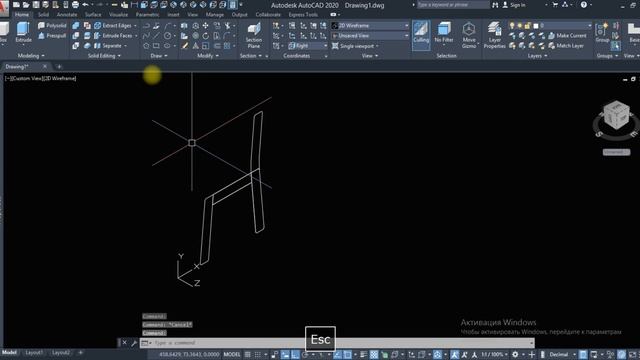Image resolution: width=640 pixels, height=360 pixels.
Task: Choose the Polysolid tool
Action: (x=52, y=25)
